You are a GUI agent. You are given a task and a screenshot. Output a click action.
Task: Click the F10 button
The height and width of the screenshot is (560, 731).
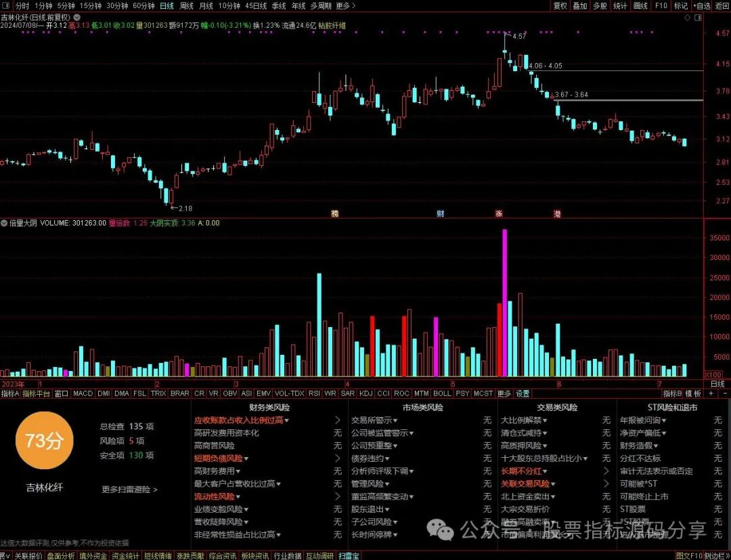(661, 6)
